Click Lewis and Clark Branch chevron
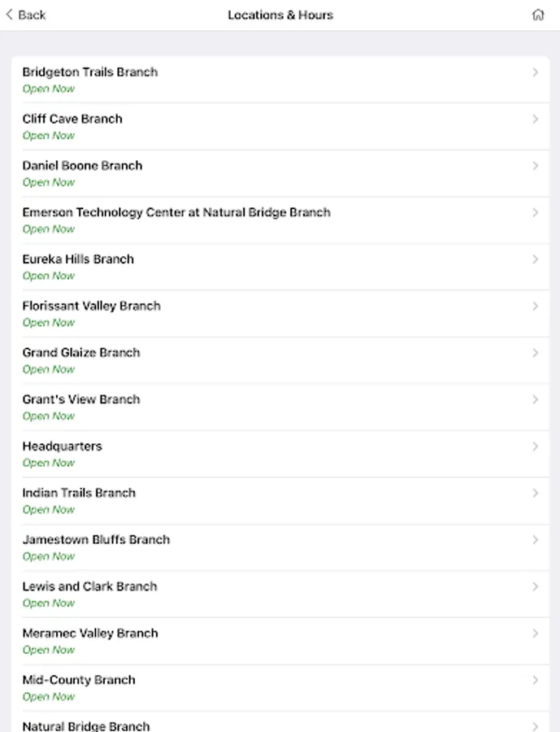This screenshot has width=560, height=732. point(535,586)
